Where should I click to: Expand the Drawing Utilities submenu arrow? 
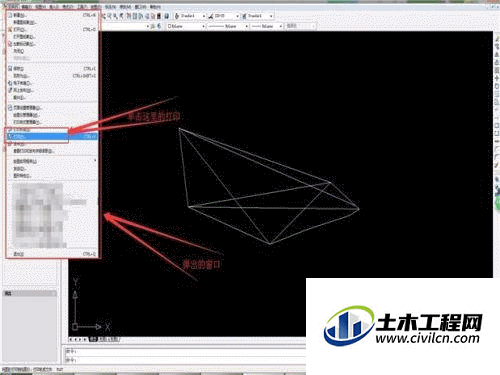tap(95, 161)
